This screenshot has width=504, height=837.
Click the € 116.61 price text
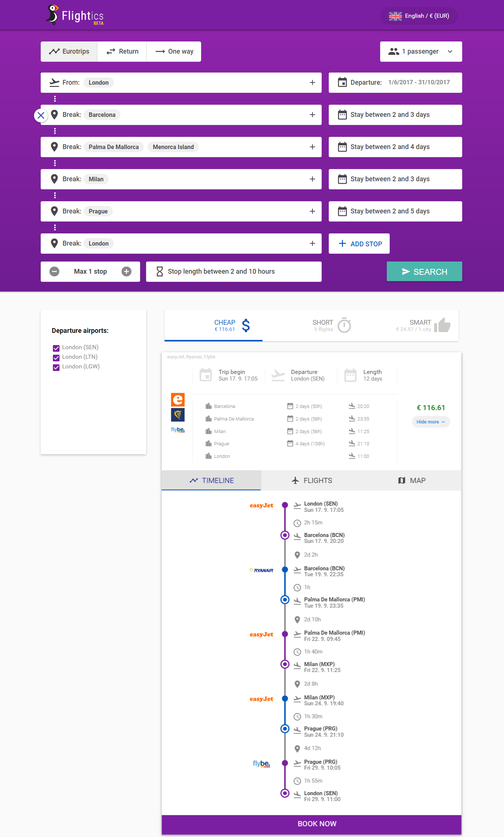tap(431, 408)
